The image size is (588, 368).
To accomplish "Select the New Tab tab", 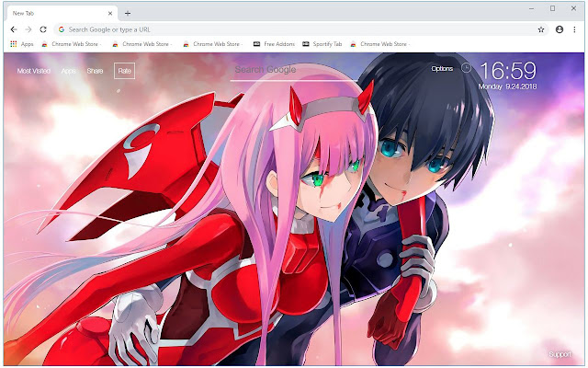I will tap(62, 13).
